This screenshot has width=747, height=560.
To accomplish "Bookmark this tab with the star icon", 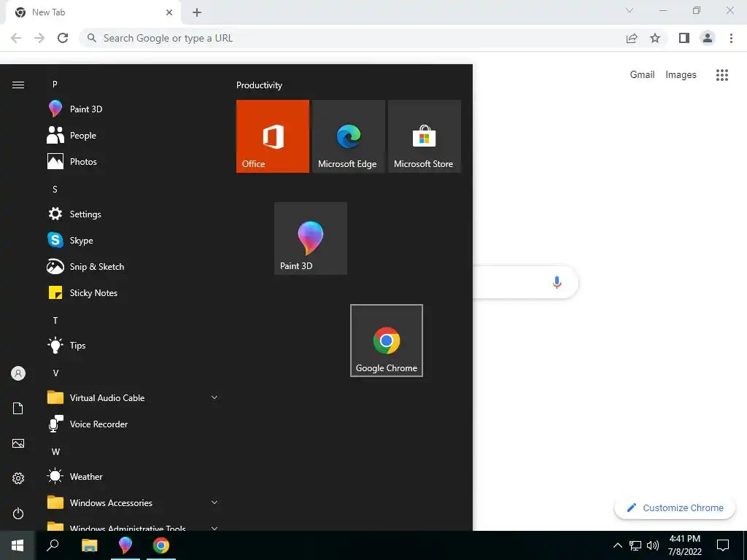I will pos(655,38).
